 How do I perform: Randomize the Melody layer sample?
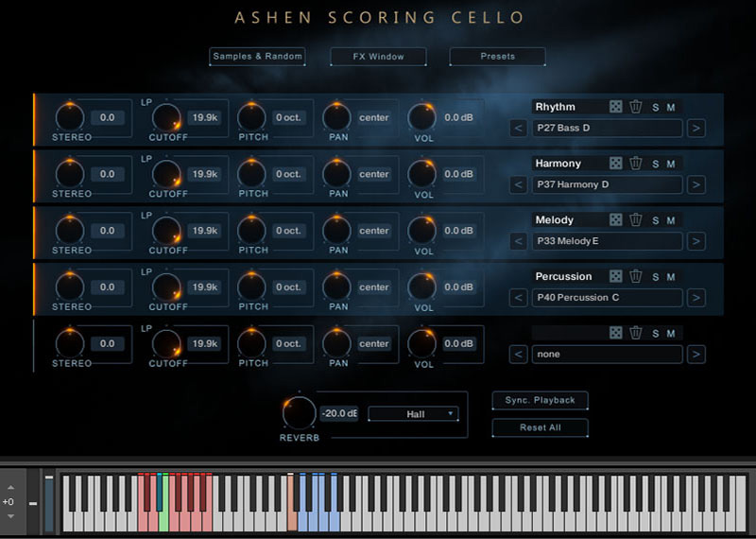point(616,219)
